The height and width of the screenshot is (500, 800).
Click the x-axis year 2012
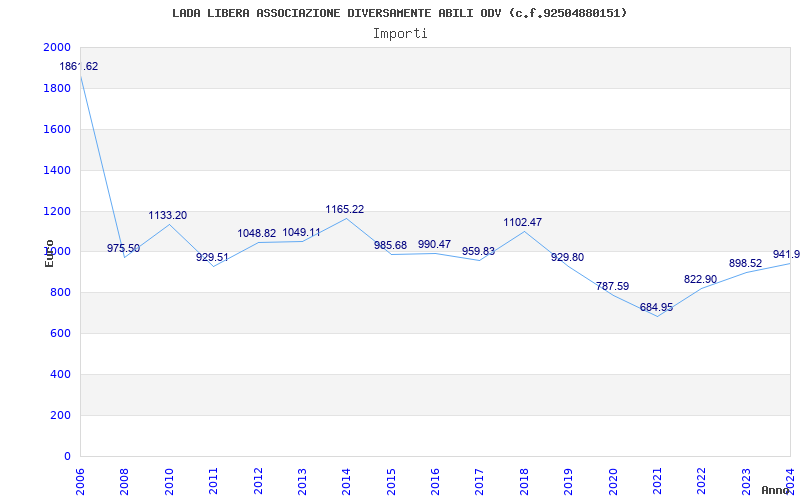pyautogui.click(x=258, y=482)
